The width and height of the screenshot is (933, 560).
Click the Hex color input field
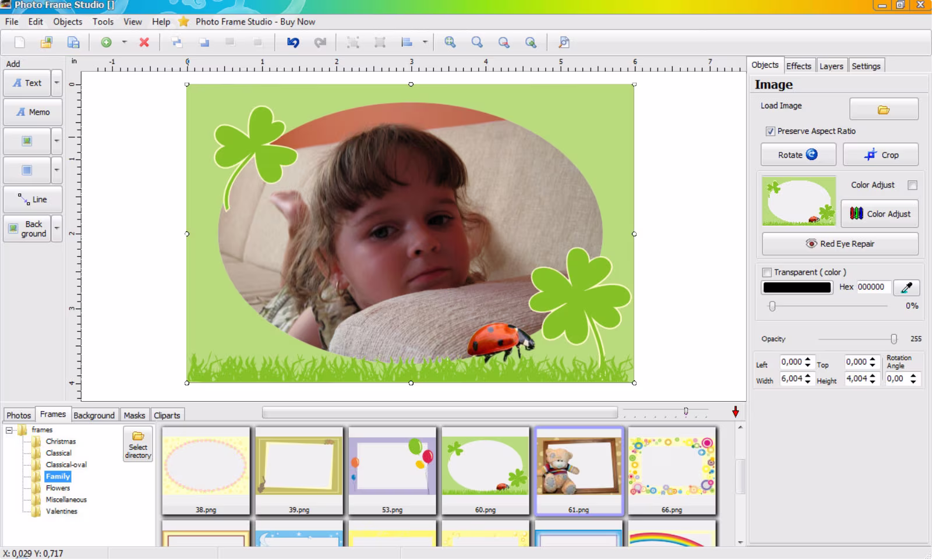(872, 287)
